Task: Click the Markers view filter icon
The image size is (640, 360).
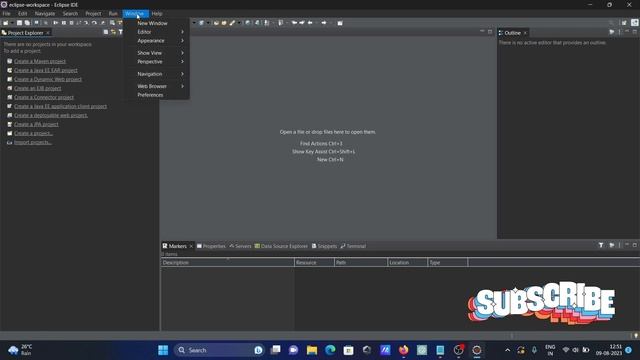Action: coord(601,245)
